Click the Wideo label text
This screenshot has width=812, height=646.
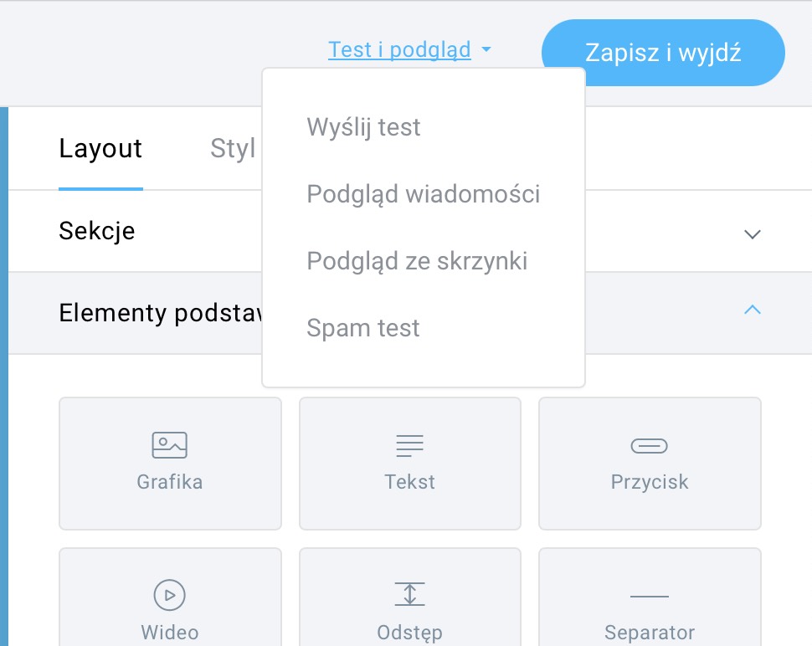(x=170, y=633)
